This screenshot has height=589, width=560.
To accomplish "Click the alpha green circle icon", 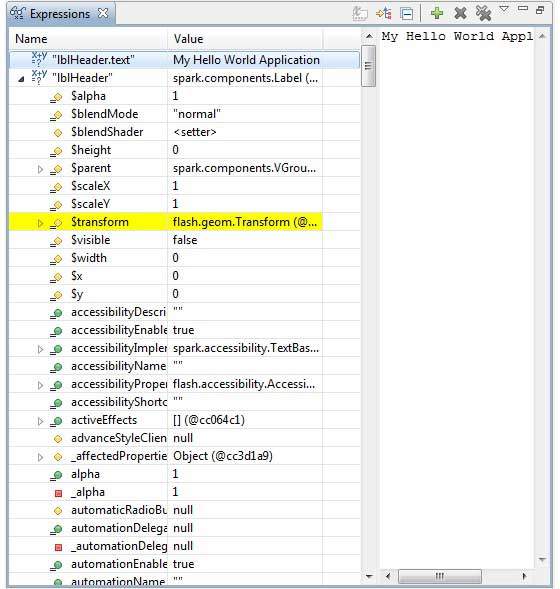I will point(56,475).
